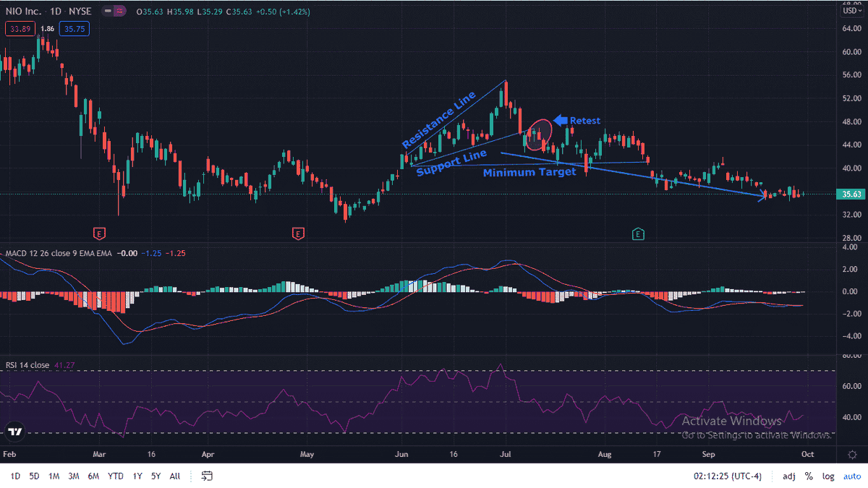The image size is (868, 488).
Task: Click the NYSE exchange in chart title
Action: click(80, 11)
